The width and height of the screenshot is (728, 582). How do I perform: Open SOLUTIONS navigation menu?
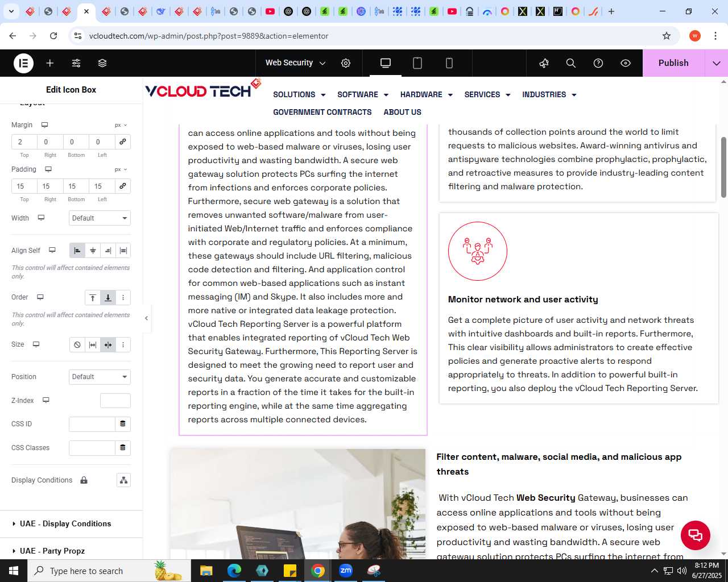[299, 95]
